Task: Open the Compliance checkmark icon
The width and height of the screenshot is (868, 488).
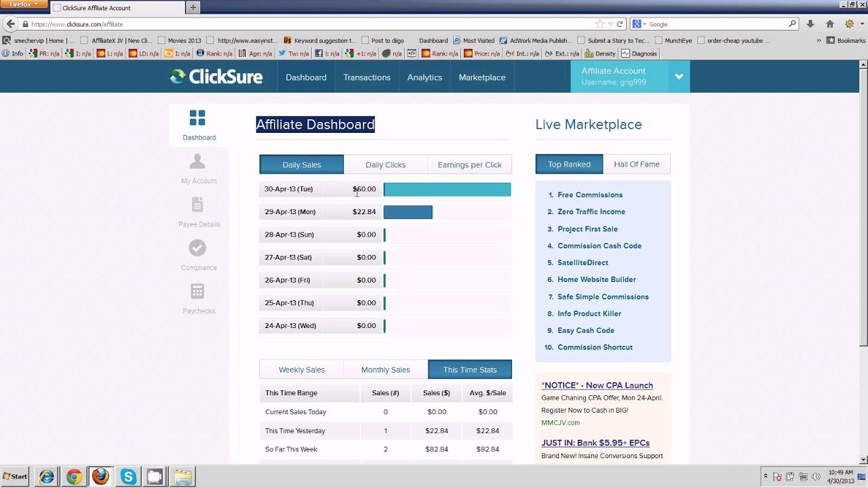Action: coord(197,248)
